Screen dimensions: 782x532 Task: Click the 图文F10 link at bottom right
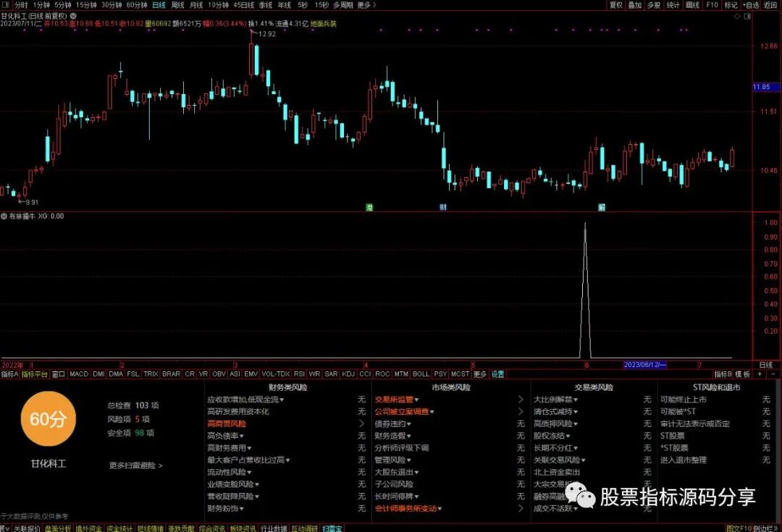pyautogui.click(x=738, y=528)
